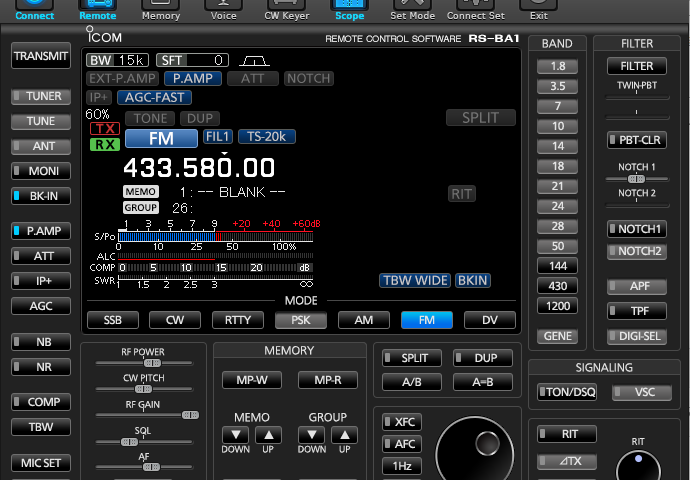Click the 433.580.00 frequency display
This screenshot has height=480, width=690.
point(199,168)
